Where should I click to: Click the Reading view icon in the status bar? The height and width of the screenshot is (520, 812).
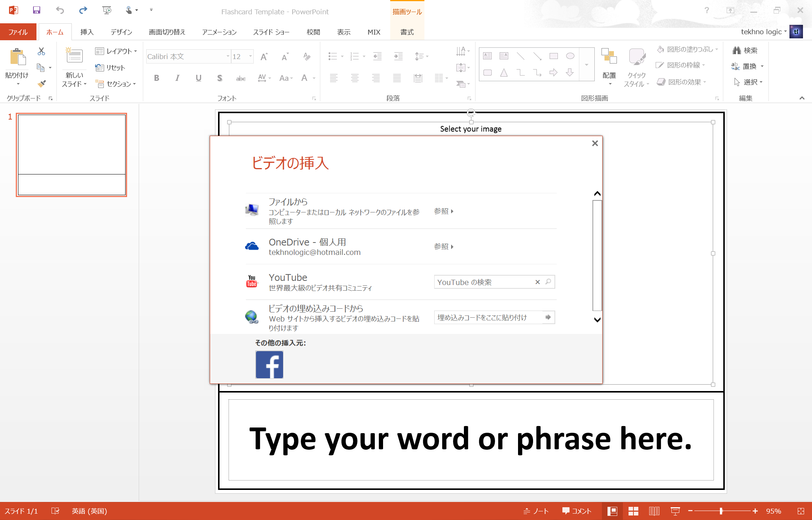click(x=654, y=511)
